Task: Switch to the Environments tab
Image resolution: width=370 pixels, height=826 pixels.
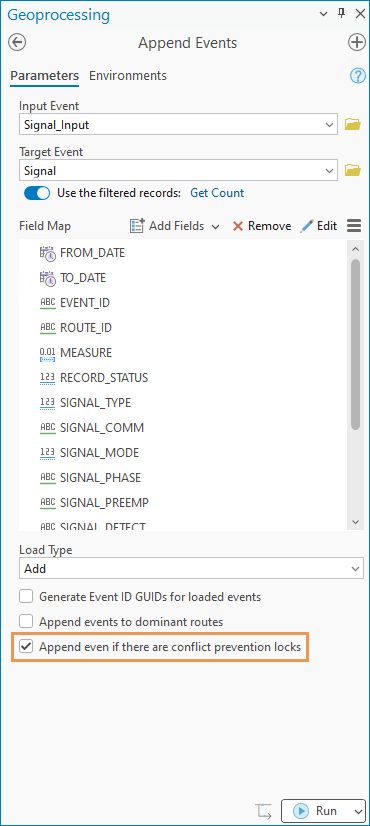Action: (128, 76)
